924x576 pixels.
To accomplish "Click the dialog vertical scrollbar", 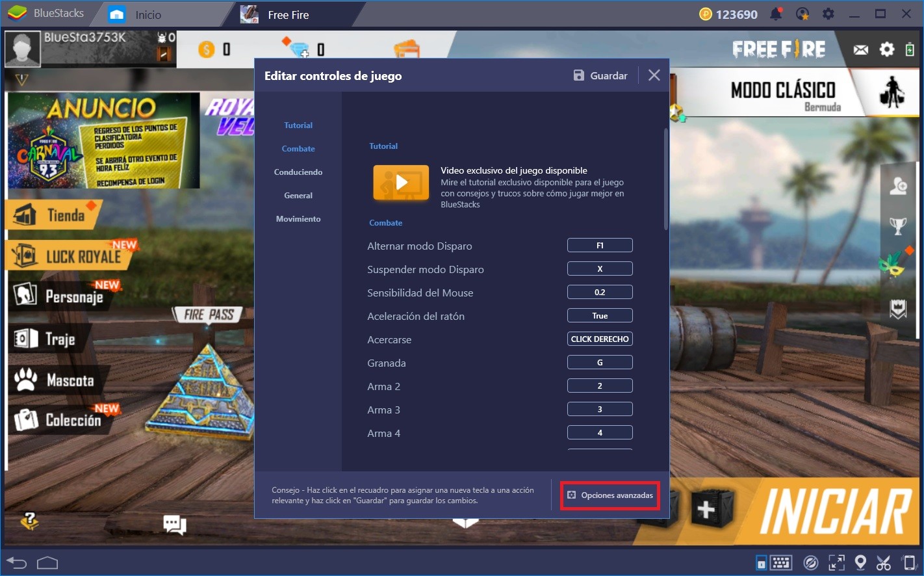I will click(665, 179).
